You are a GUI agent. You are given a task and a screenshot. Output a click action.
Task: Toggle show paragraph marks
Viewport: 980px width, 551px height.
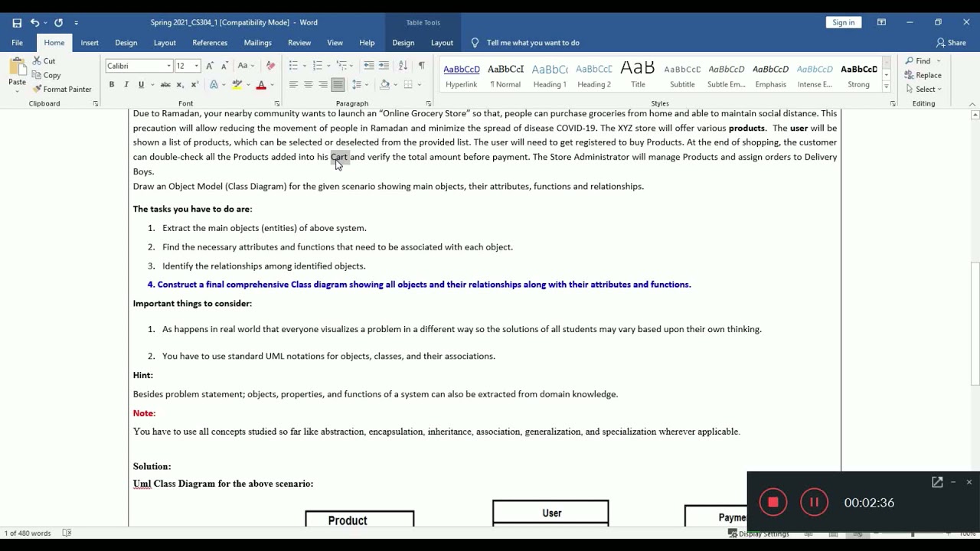pos(421,66)
